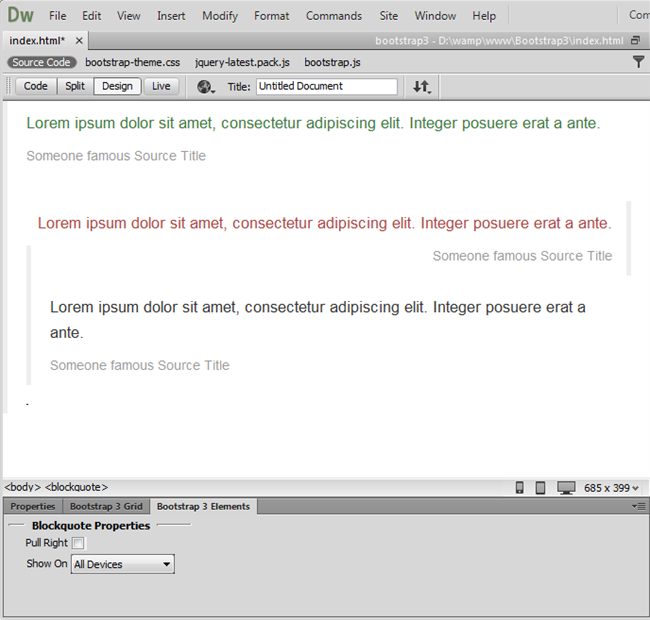Select the tablet size icon
650x620 pixels.
click(540, 487)
